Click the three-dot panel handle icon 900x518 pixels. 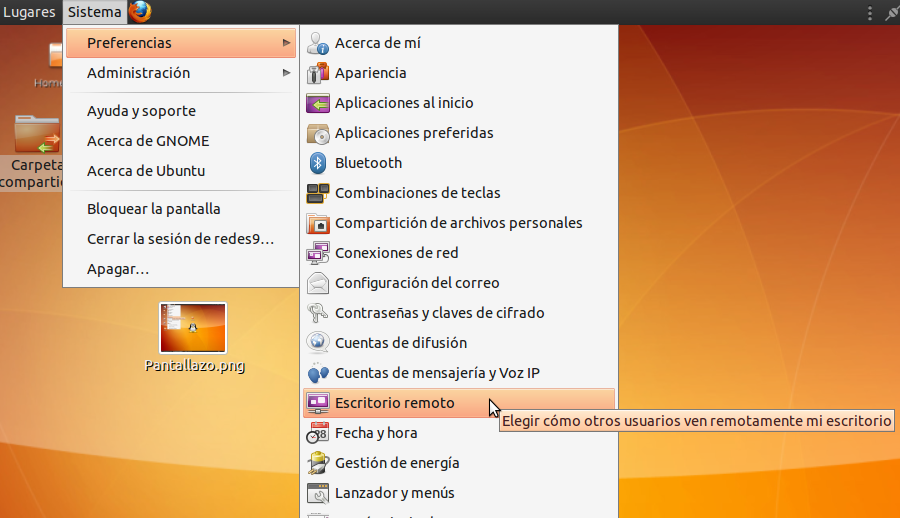870,12
